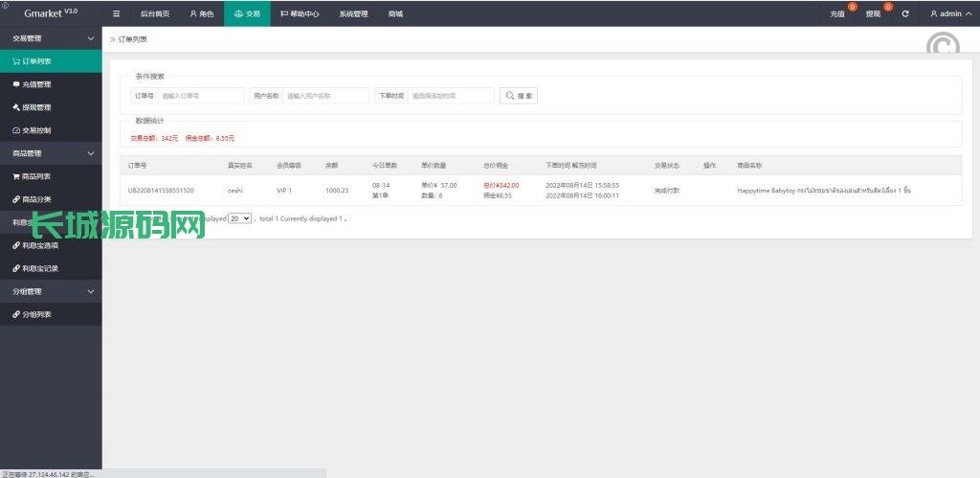Switch to 系统管理 top menu
Screen dimensions: 980x478
pyautogui.click(x=353, y=13)
